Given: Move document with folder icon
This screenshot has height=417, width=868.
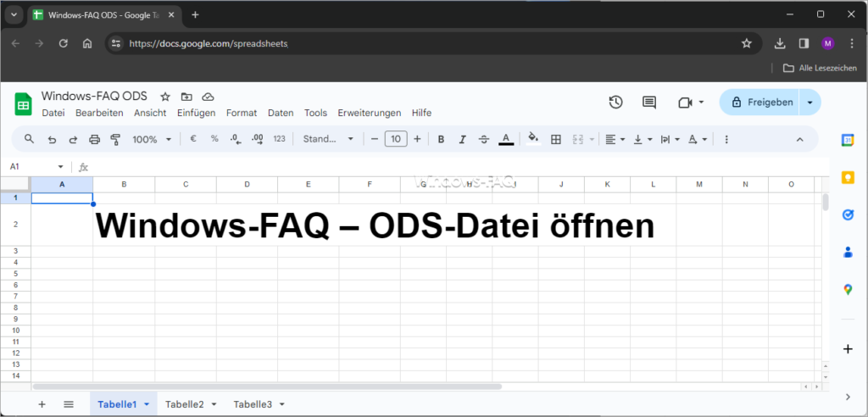Looking at the screenshot, I should (x=186, y=97).
